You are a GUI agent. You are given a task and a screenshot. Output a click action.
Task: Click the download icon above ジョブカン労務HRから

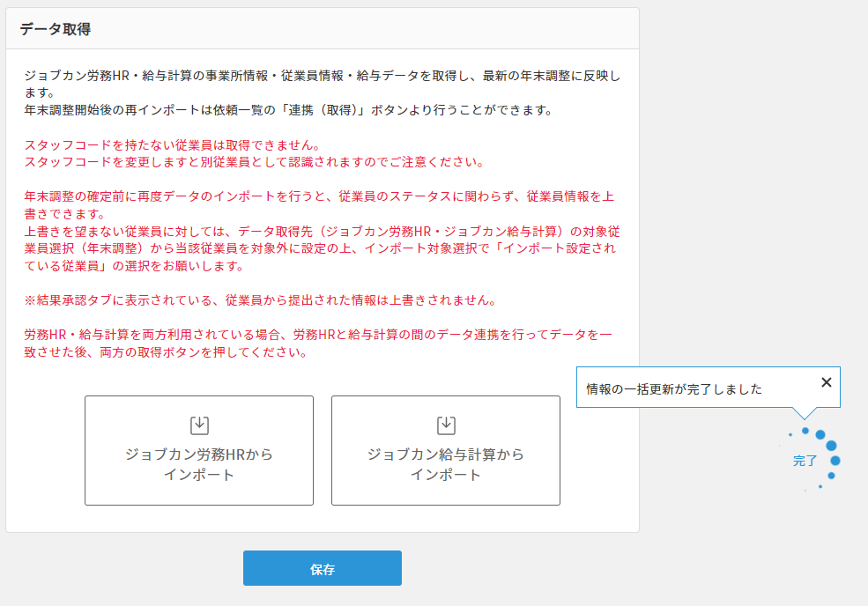(x=199, y=425)
